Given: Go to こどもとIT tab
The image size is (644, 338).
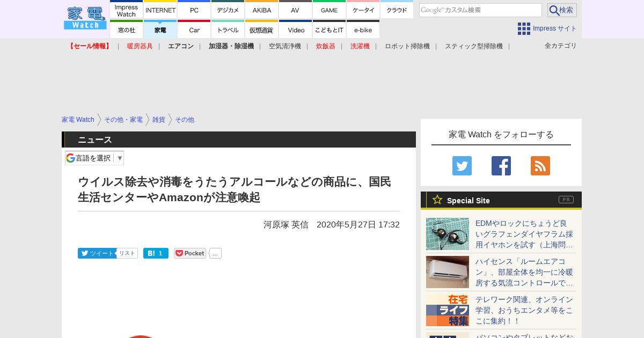Looking at the screenshot, I should (x=329, y=30).
